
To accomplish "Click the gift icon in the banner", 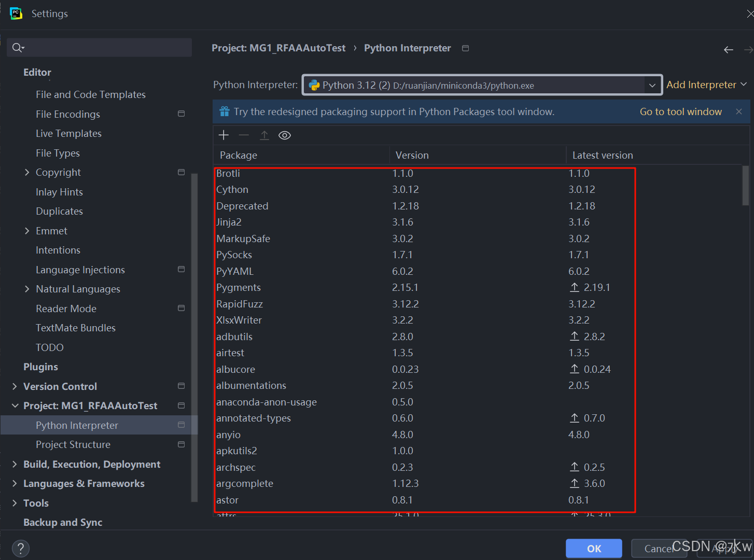I will 224,111.
